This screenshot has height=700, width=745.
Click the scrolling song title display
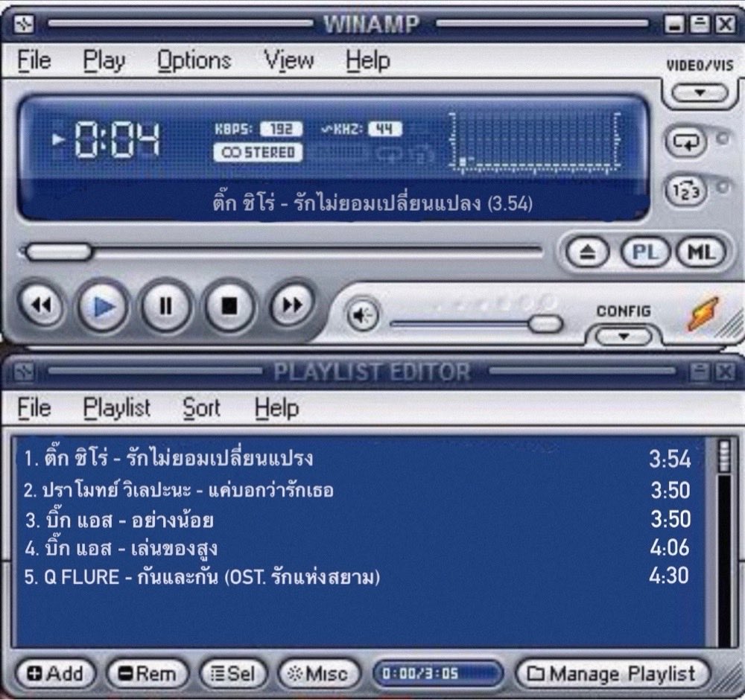pyautogui.click(x=372, y=203)
